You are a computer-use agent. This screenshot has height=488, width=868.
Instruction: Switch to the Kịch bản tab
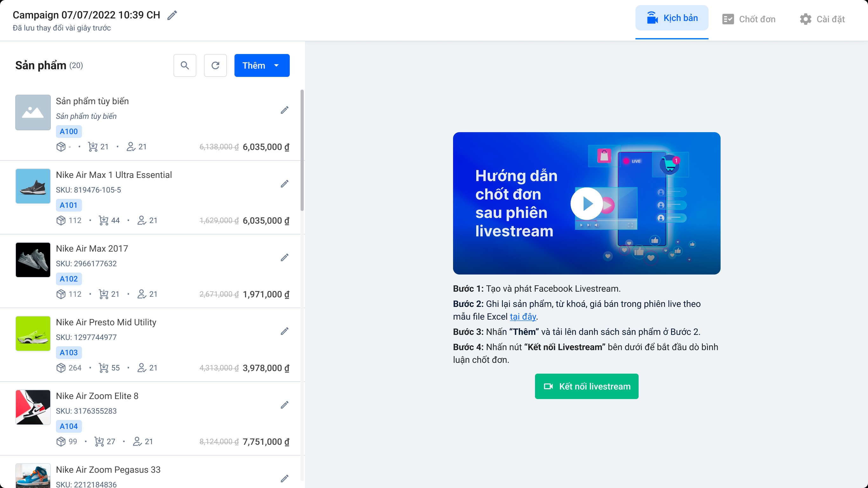(x=672, y=18)
